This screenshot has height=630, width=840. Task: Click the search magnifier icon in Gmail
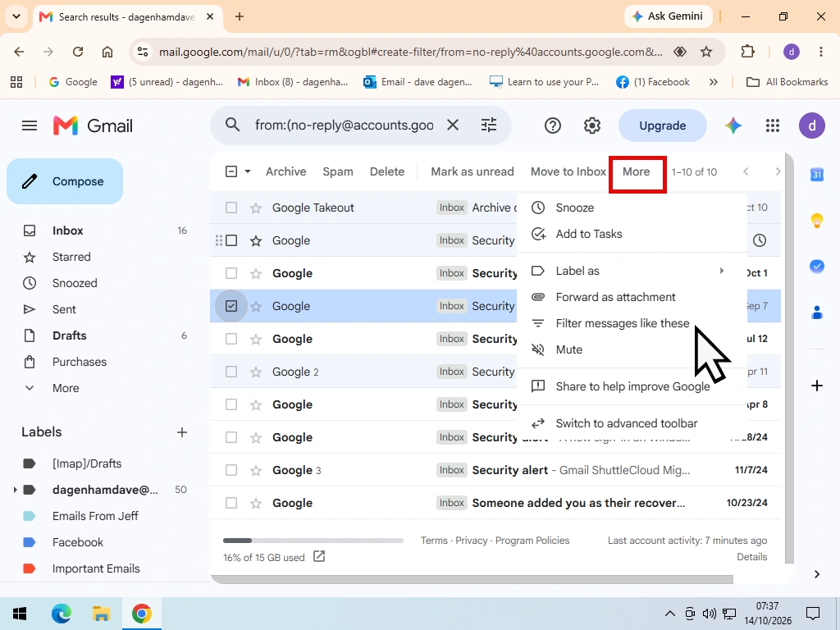[x=232, y=125]
